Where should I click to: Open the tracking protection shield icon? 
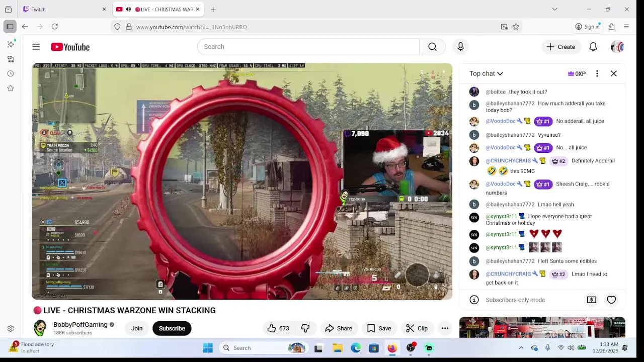[117, 27]
